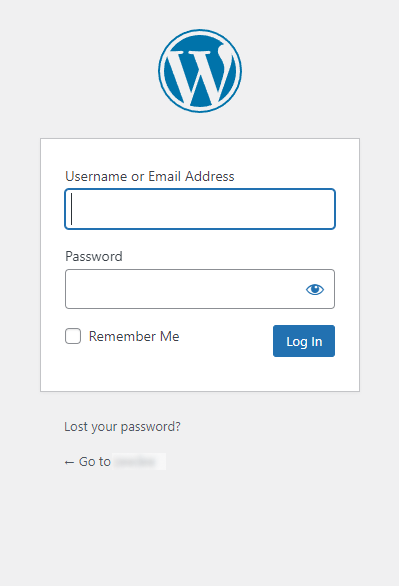Submit the form with Log In
399x586 pixels.
point(304,341)
